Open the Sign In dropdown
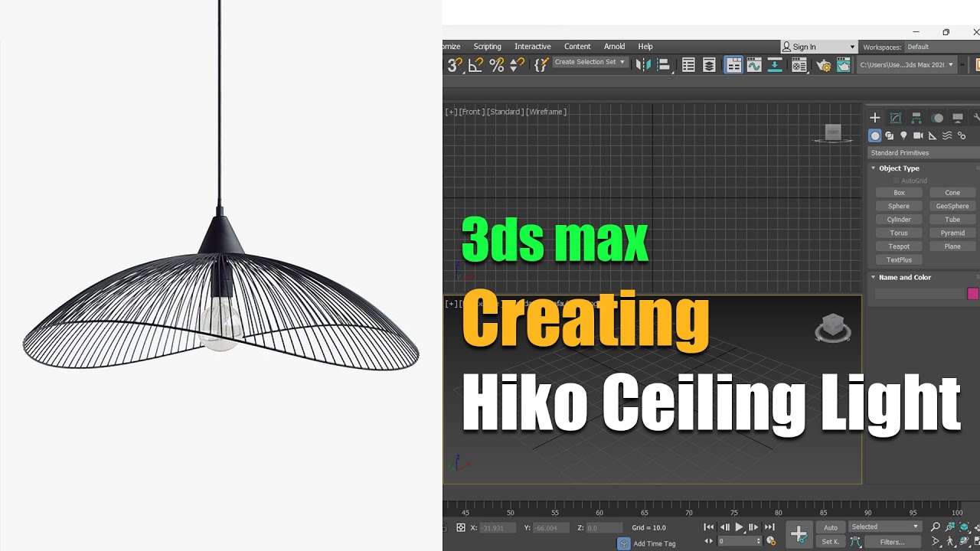This screenshot has height=551, width=980. (x=819, y=47)
